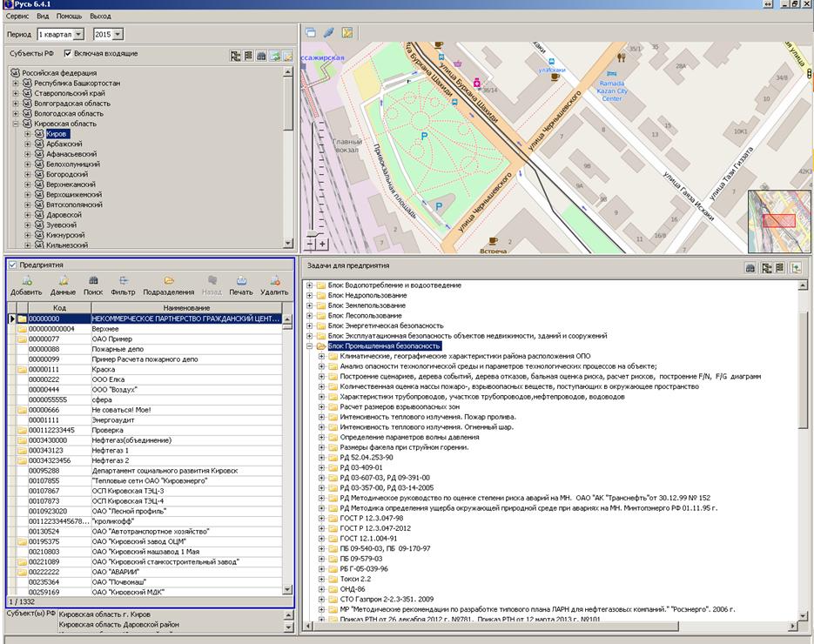Open the quarter dropdown (1 квартал)
Viewport: 814px width, 644px height.
point(79,34)
